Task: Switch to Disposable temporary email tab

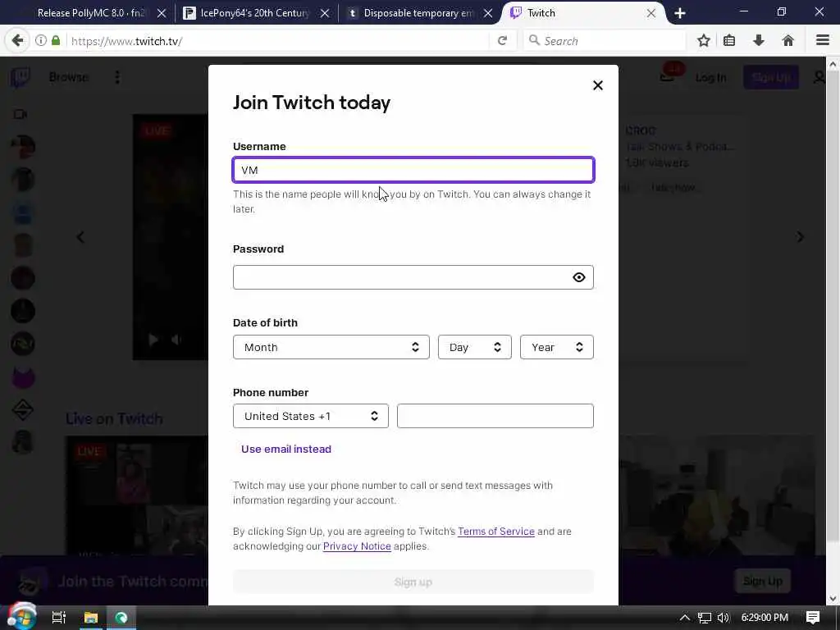Action: tap(418, 13)
